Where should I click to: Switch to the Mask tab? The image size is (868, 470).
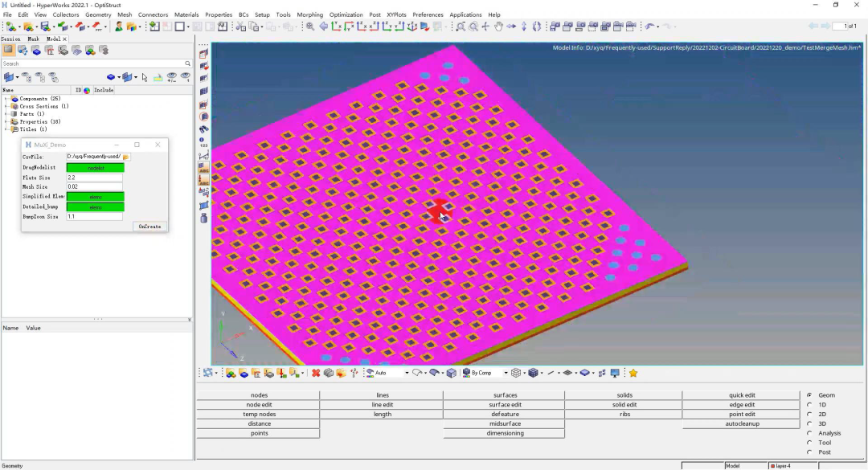[x=33, y=39]
